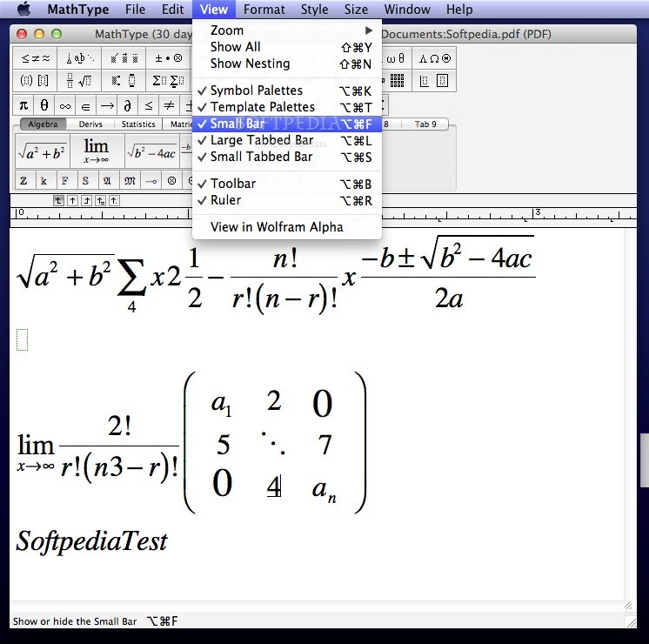Open the matrix templates palette grid icon
Viewport: 649px width, 644px height.
pos(397,80)
